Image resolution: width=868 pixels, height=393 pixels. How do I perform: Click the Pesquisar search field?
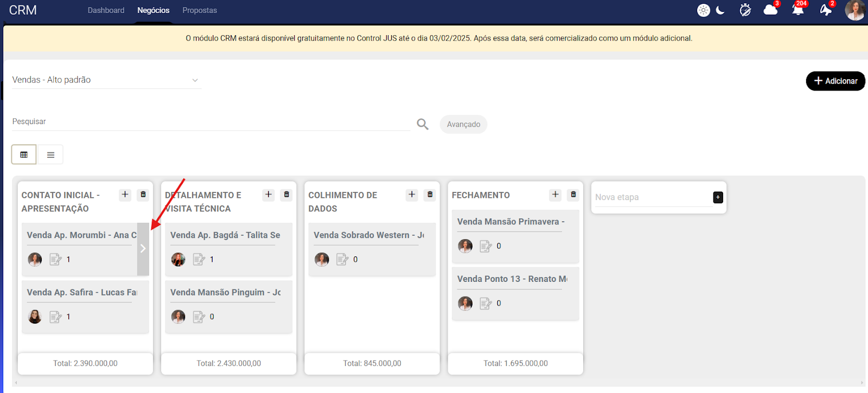click(x=210, y=122)
